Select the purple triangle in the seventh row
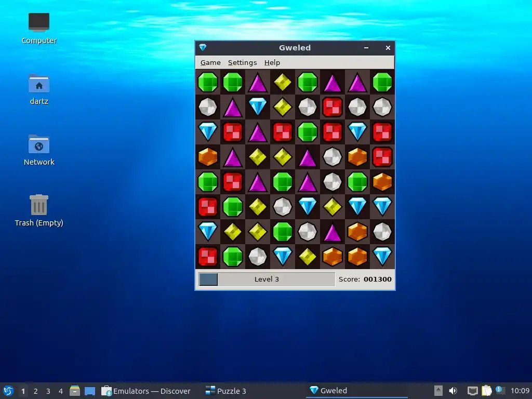Image resolution: width=532 pixels, height=399 pixels. pos(332,232)
